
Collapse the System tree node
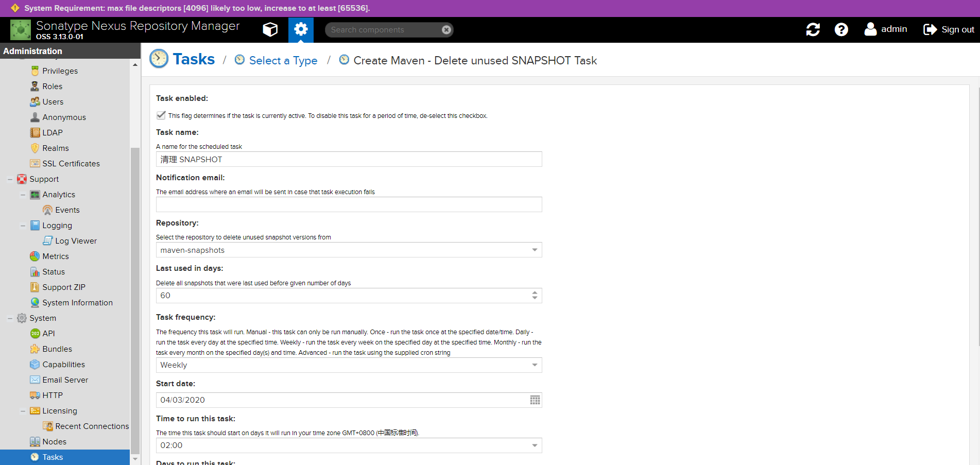pos(10,318)
